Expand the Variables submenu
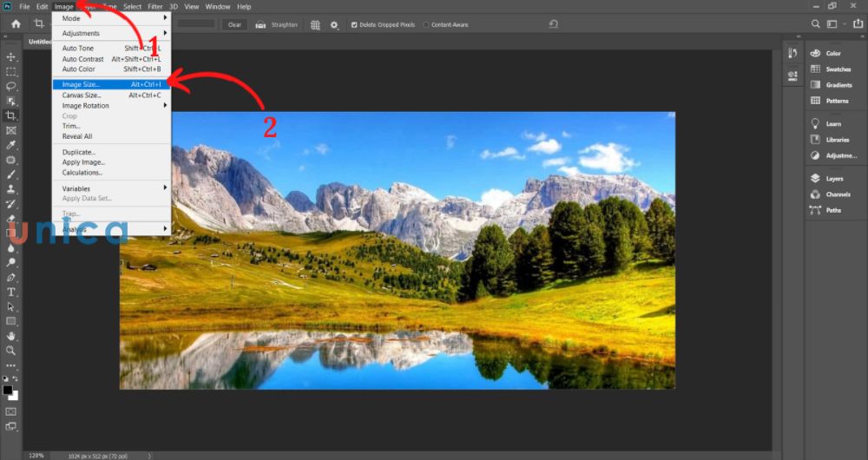 [111, 188]
